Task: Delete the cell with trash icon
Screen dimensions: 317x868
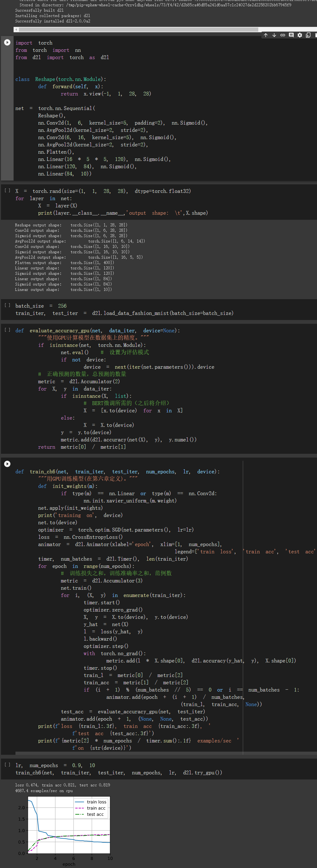Action: (315, 35)
